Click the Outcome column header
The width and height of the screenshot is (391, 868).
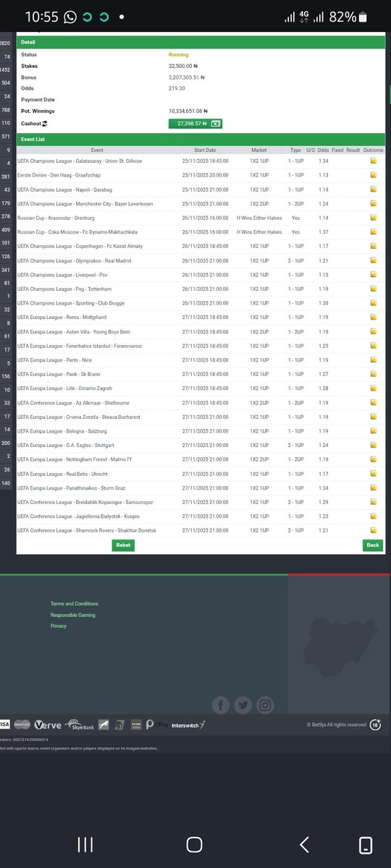click(374, 150)
